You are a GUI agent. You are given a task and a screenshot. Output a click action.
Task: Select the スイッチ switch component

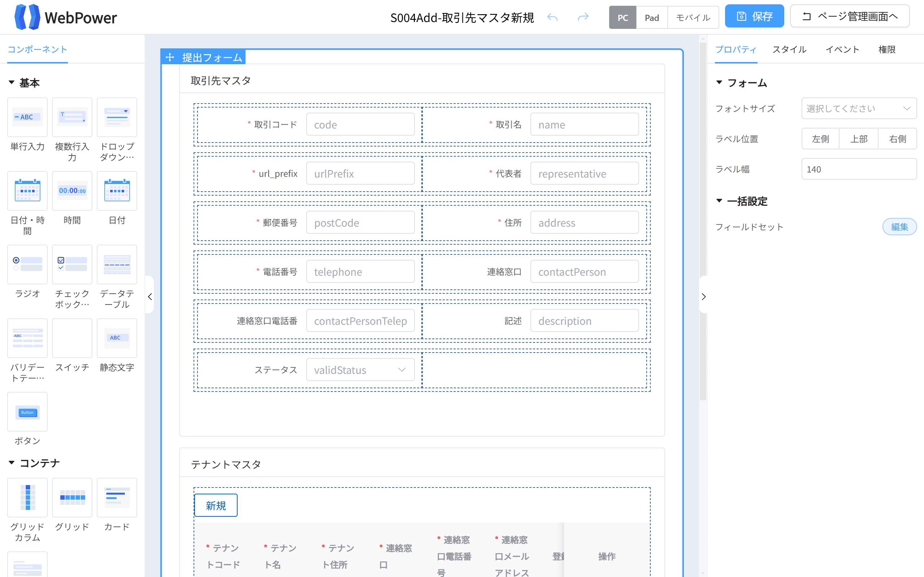[72, 338]
